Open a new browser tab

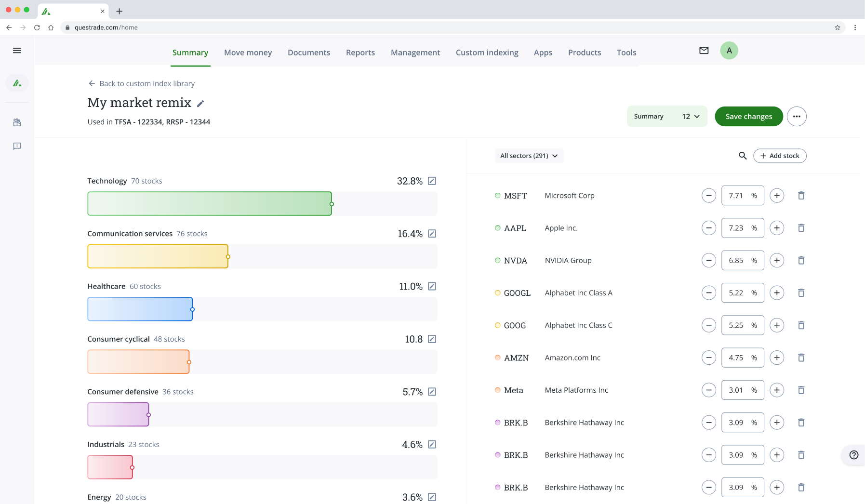coord(119,11)
